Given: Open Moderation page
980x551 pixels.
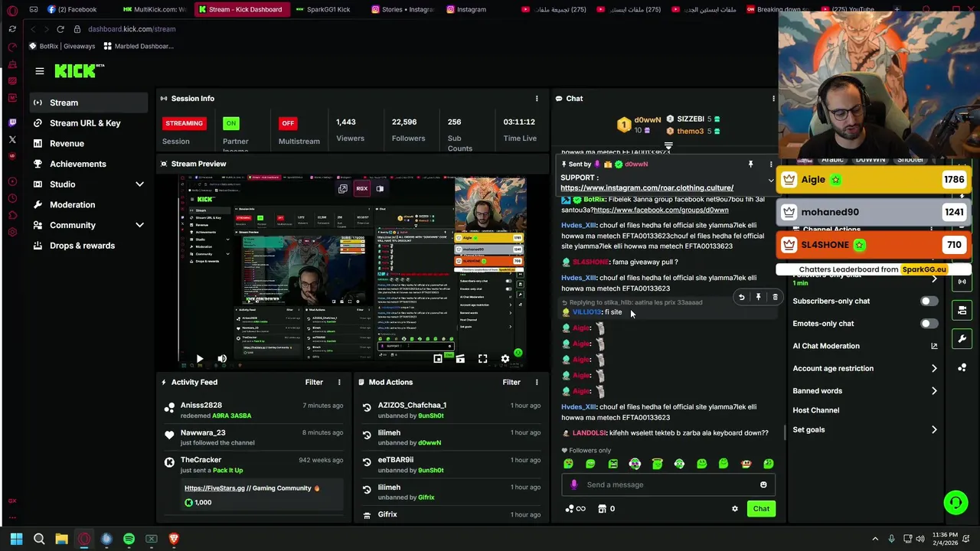Looking at the screenshot, I should (89, 205).
